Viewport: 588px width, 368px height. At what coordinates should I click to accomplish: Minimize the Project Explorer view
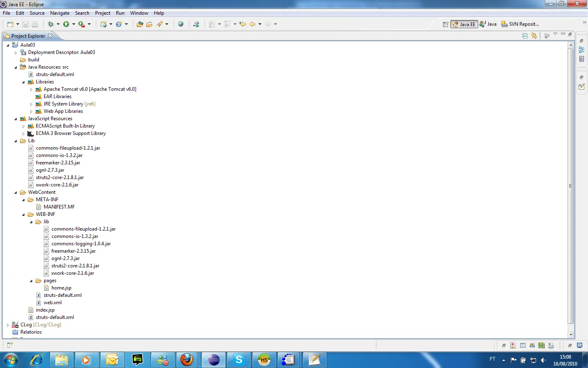click(x=563, y=34)
